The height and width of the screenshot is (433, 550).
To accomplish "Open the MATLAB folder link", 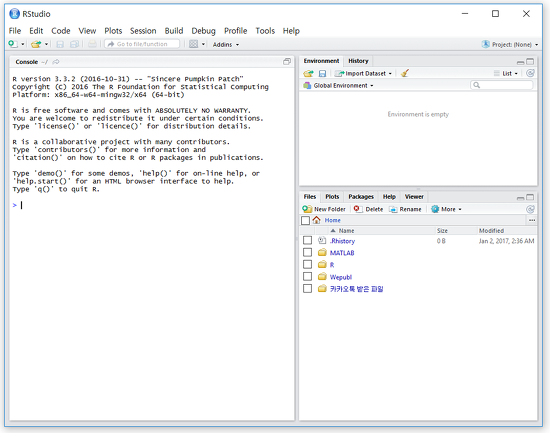I will (x=342, y=253).
